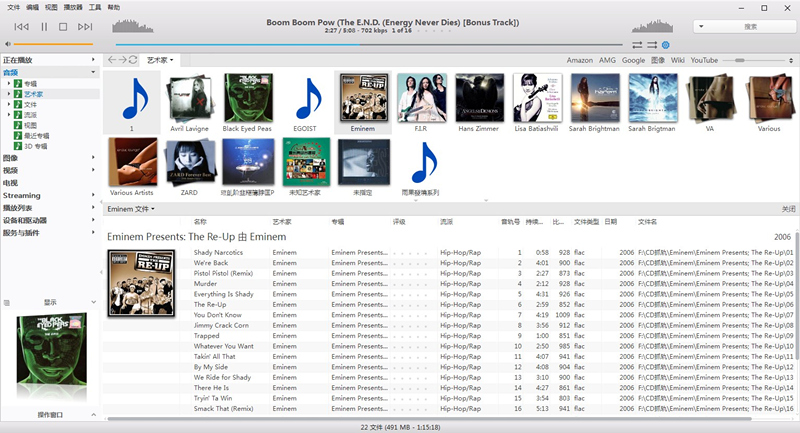The image size is (800, 433).
Task: Pause the current song
Action: (44, 26)
